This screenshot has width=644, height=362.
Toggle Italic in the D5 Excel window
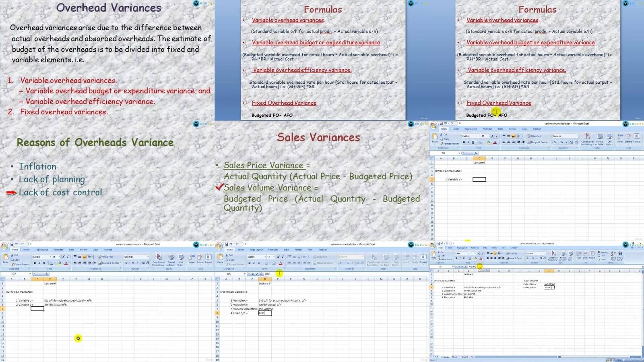(x=469, y=142)
